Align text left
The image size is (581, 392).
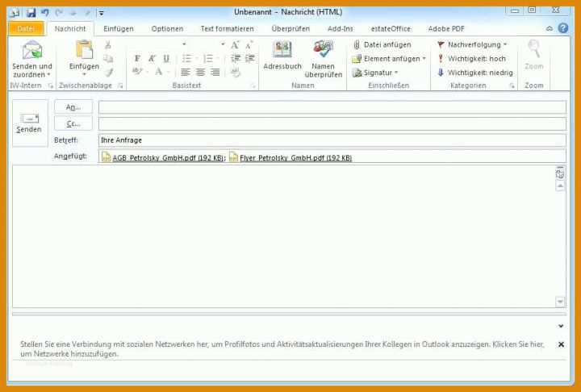click(186, 73)
